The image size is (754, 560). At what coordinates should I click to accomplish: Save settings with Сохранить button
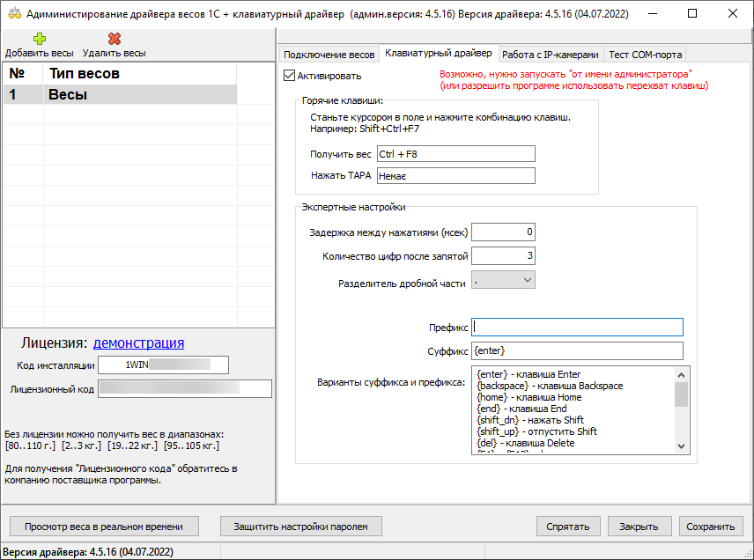711,527
